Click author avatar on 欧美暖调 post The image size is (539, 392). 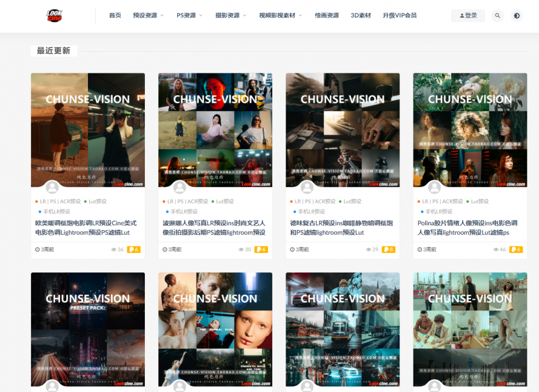tap(52, 188)
